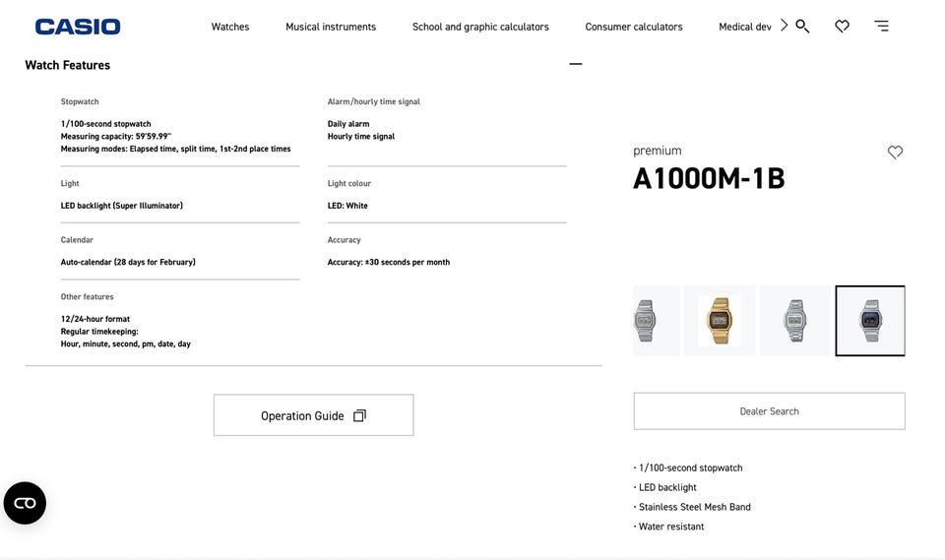Click 'Hour, minute, second, pm, date, day' text

pos(125,343)
